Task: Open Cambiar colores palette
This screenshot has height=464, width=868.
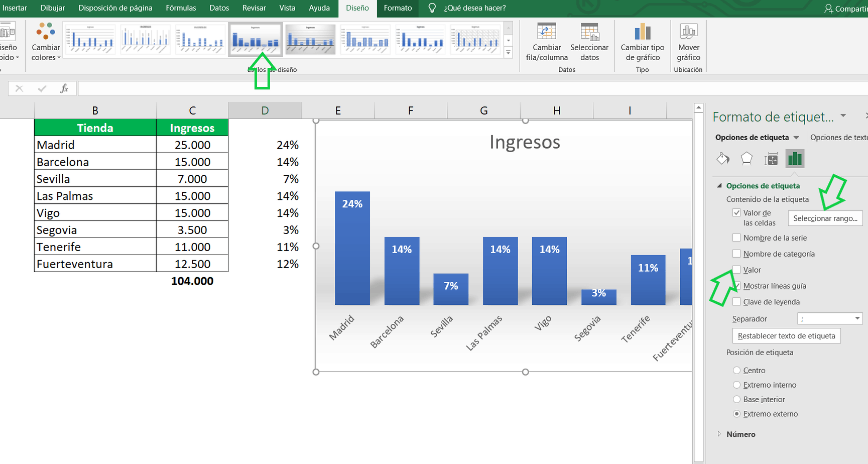Action: (x=46, y=42)
